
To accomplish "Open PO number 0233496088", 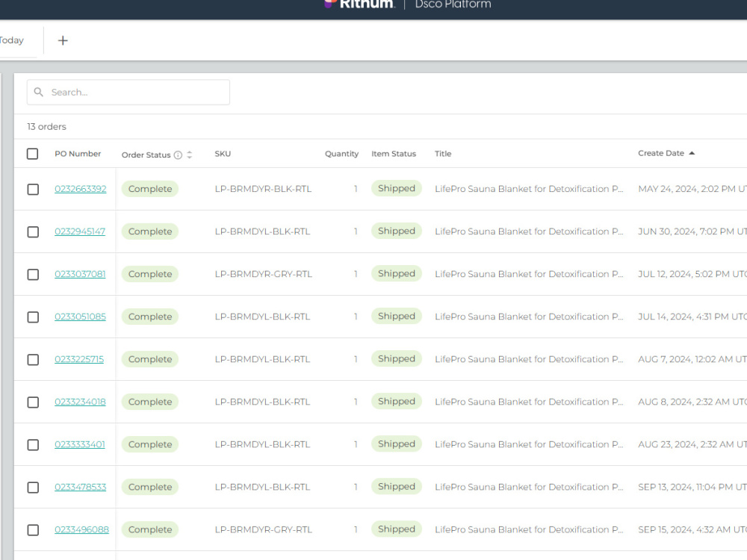I will click(81, 529).
